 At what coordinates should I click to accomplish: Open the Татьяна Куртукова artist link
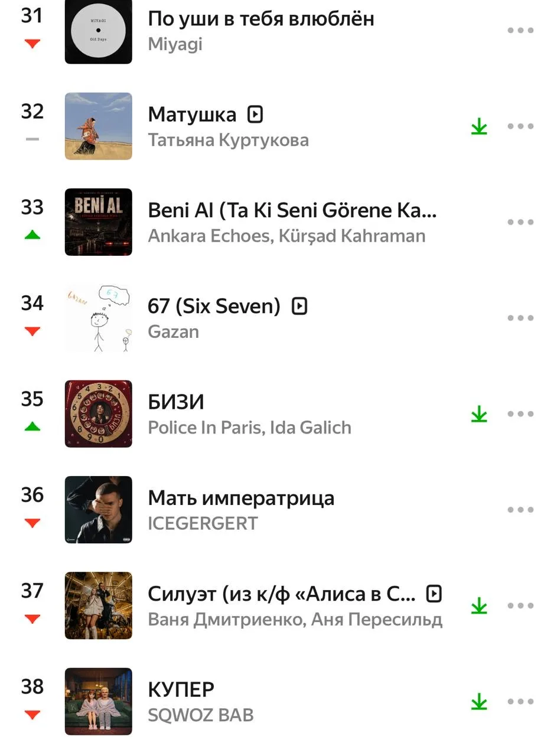[228, 140]
